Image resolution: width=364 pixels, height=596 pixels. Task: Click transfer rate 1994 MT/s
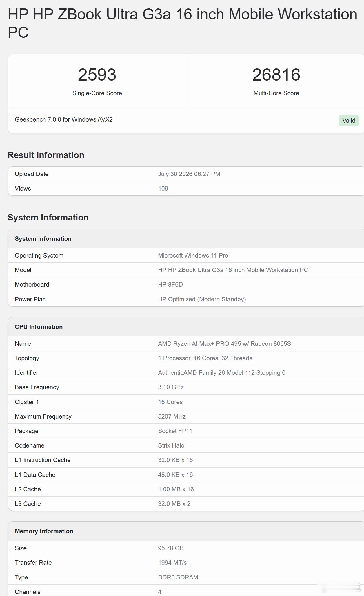point(172,563)
